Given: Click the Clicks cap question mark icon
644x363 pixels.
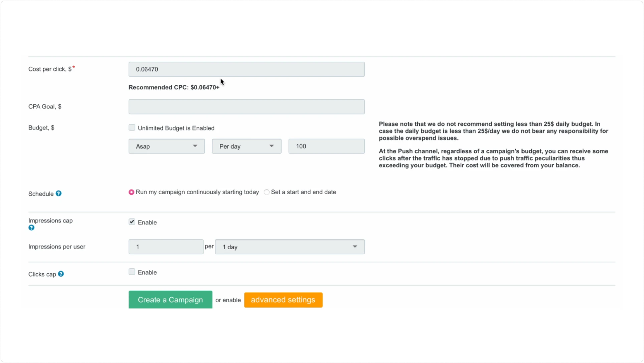Looking at the screenshot, I should pyautogui.click(x=61, y=274).
